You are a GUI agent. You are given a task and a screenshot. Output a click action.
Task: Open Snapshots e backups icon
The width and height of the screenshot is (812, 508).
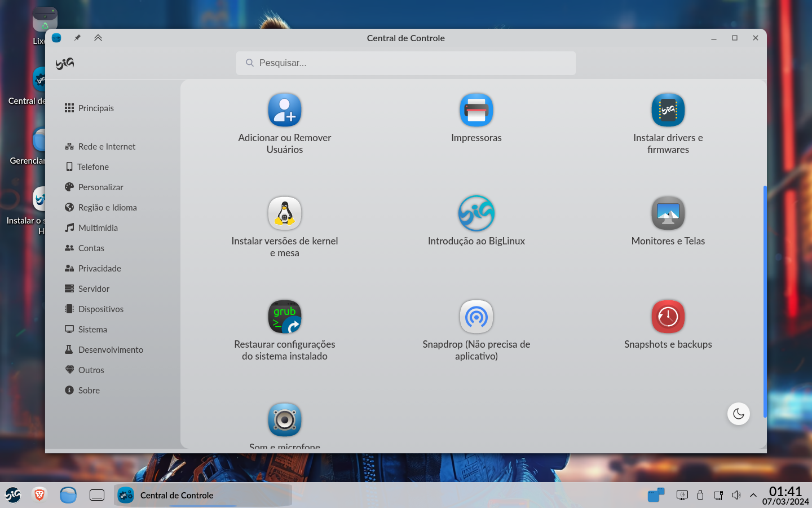[x=668, y=317]
